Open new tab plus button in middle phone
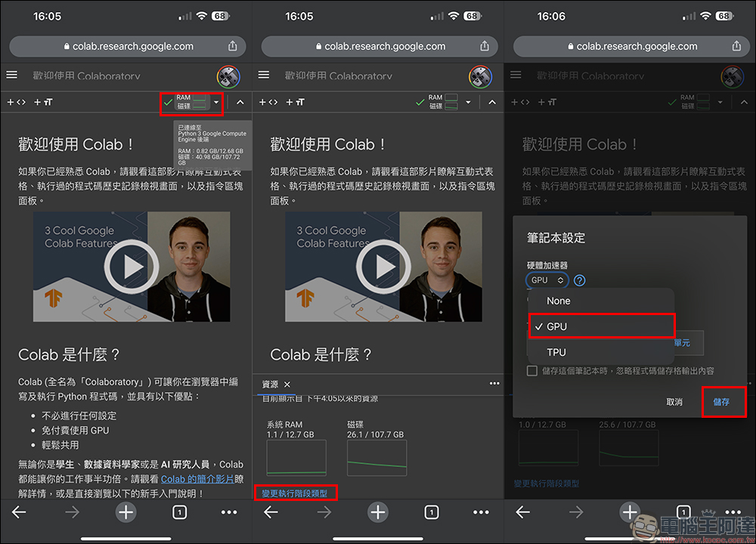Viewport: 756px width, 544px height. (378, 512)
